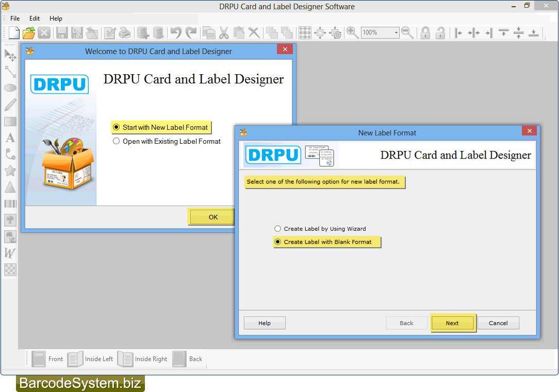Click the Redo arrow icon
This screenshot has height=392, width=559.
pyautogui.click(x=191, y=33)
